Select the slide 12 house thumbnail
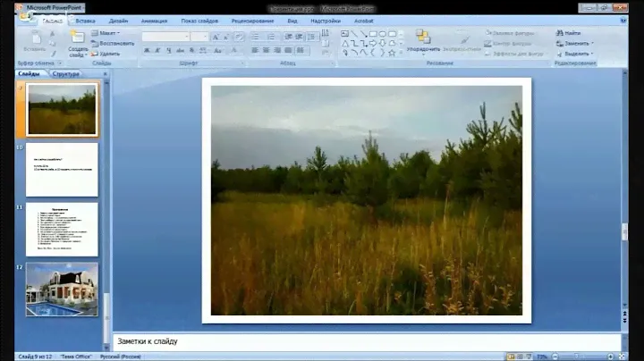The height and width of the screenshot is (361, 644). [62, 289]
